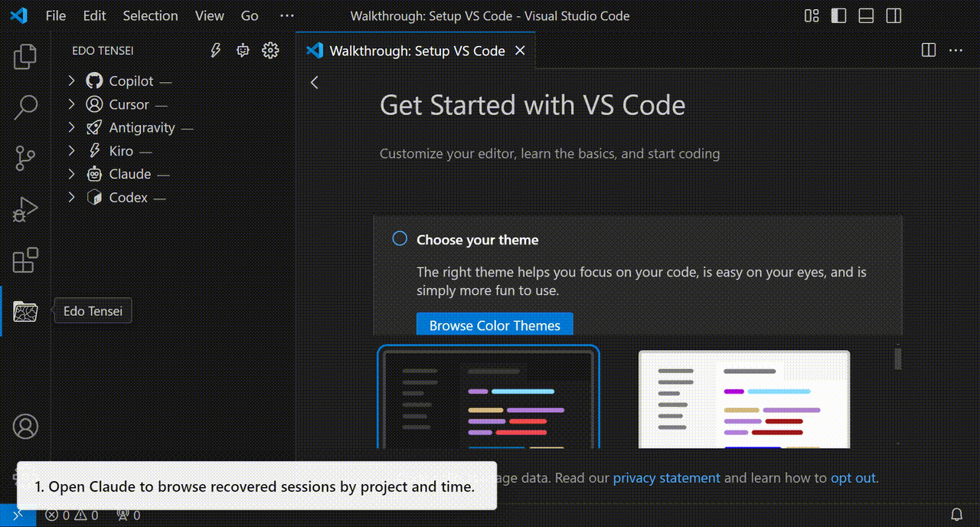Click the opt out link
This screenshot has height=527, width=980.
coord(853,478)
